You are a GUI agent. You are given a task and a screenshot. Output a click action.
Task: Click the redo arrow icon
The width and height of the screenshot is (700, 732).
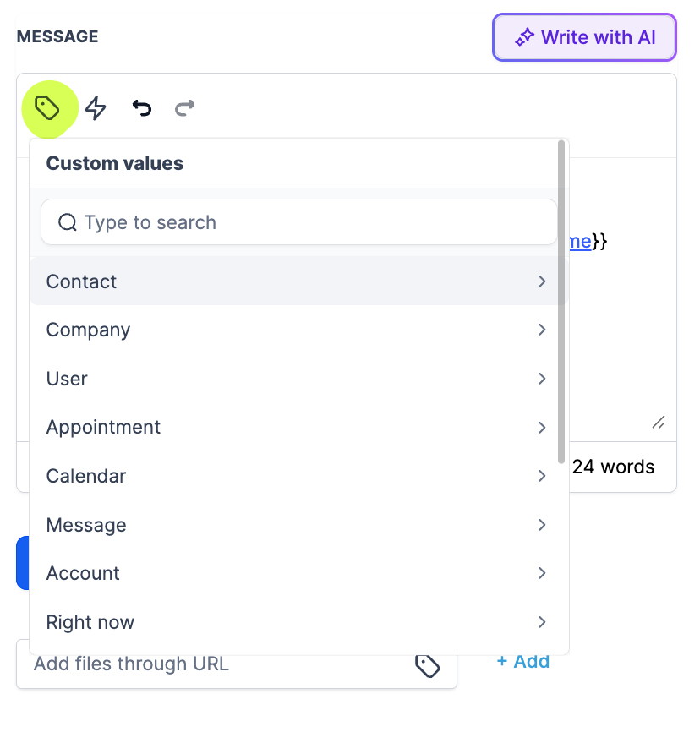[185, 108]
